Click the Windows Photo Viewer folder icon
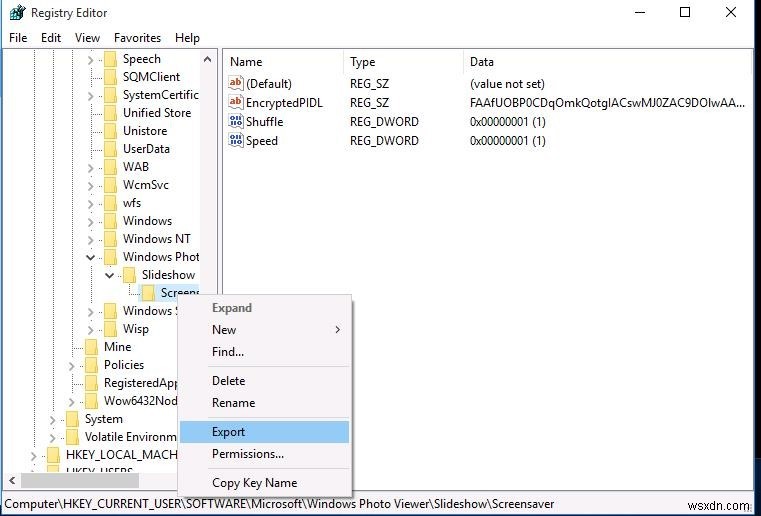The width and height of the screenshot is (761, 516). tap(111, 257)
